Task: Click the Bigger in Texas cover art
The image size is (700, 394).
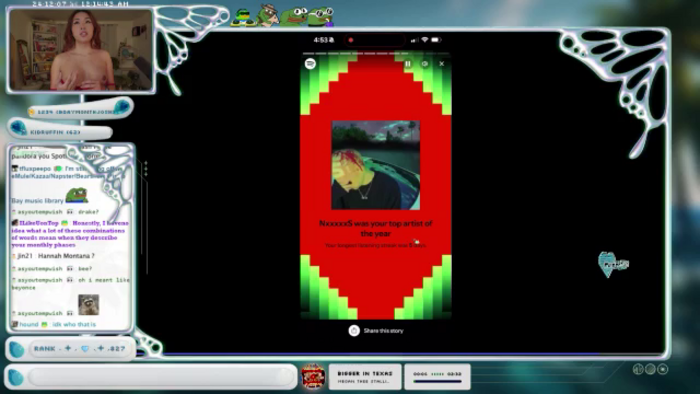Action: click(x=313, y=376)
